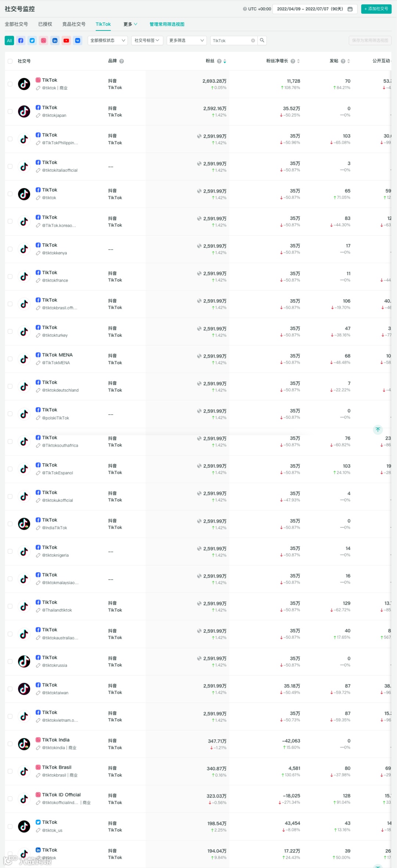This screenshot has width=397, height=868.
Task: Expand the 更多筛选 dropdown
Action: [187, 40]
